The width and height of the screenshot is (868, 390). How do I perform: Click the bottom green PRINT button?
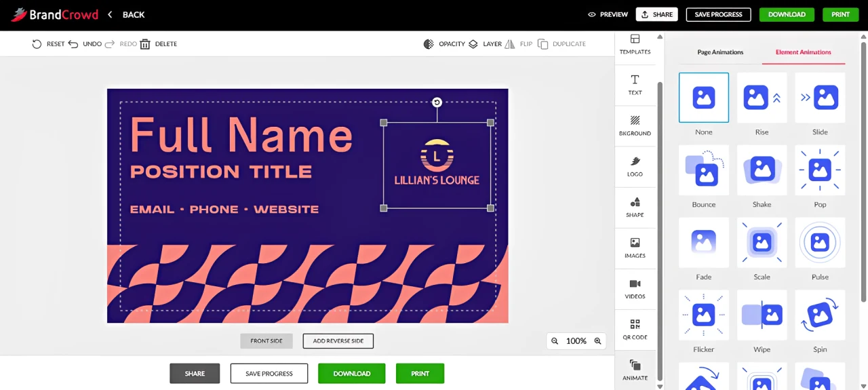click(420, 374)
